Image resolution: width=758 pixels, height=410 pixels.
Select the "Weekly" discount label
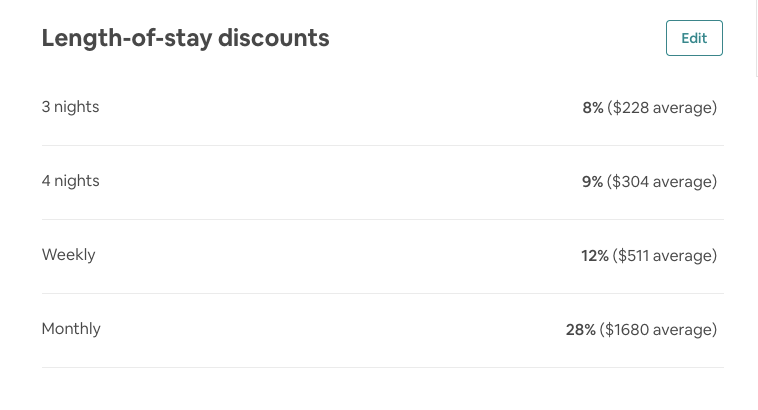[68, 255]
